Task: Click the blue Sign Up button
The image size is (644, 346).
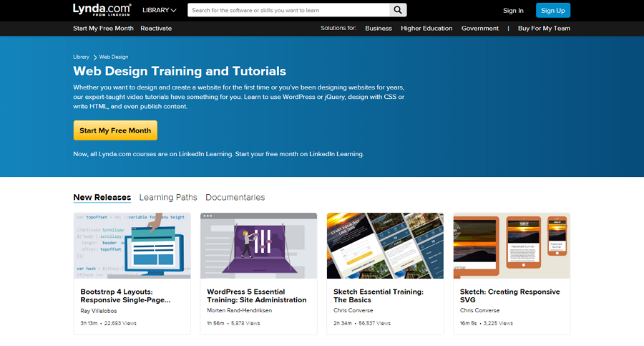Action: [553, 10]
